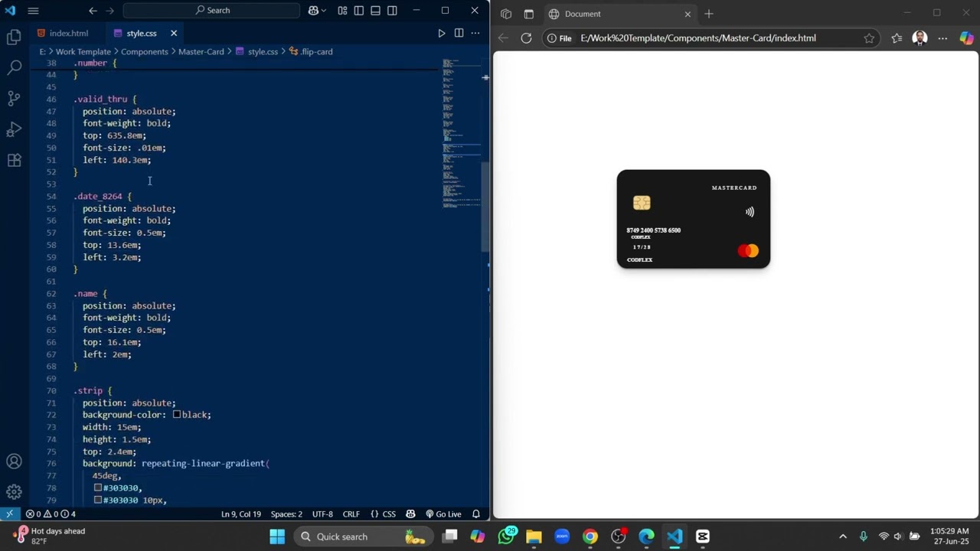This screenshot has width=980, height=551.
Task: Open the Copilot chat icon
Action: click(x=314, y=11)
